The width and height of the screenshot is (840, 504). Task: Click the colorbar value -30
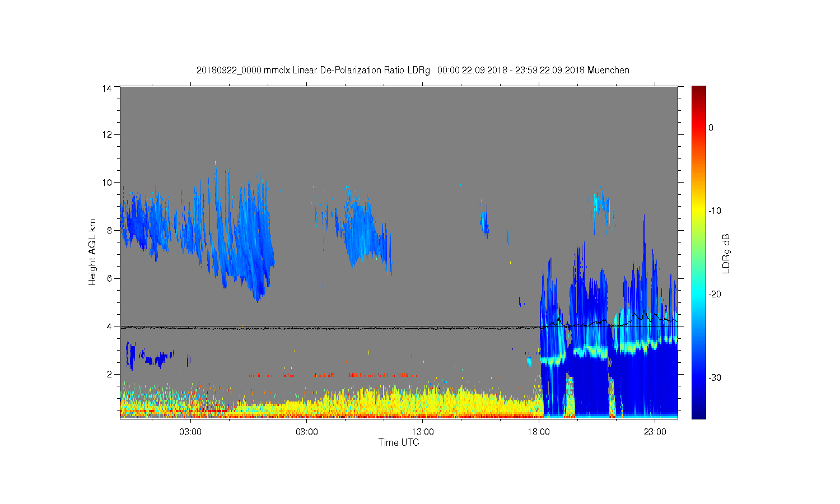pyautogui.click(x=715, y=378)
